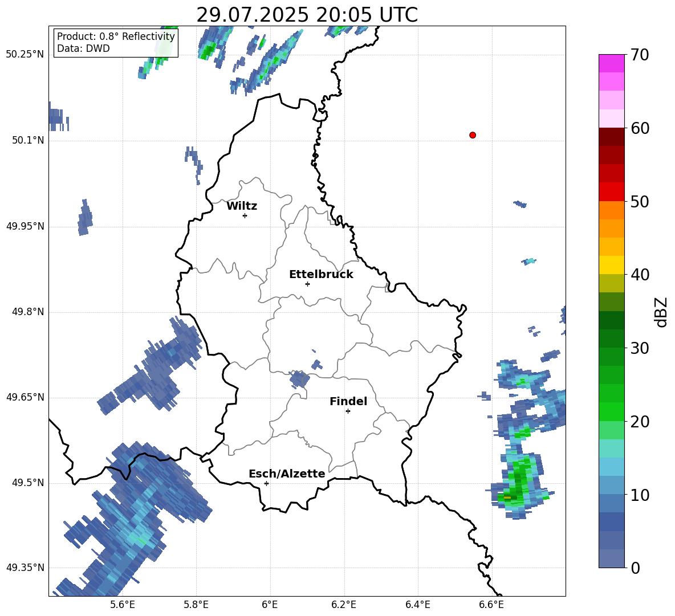Click the 6.2°E longitude tick label
Screen dimensions: 675x616
pyautogui.click(x=344, y=605)
